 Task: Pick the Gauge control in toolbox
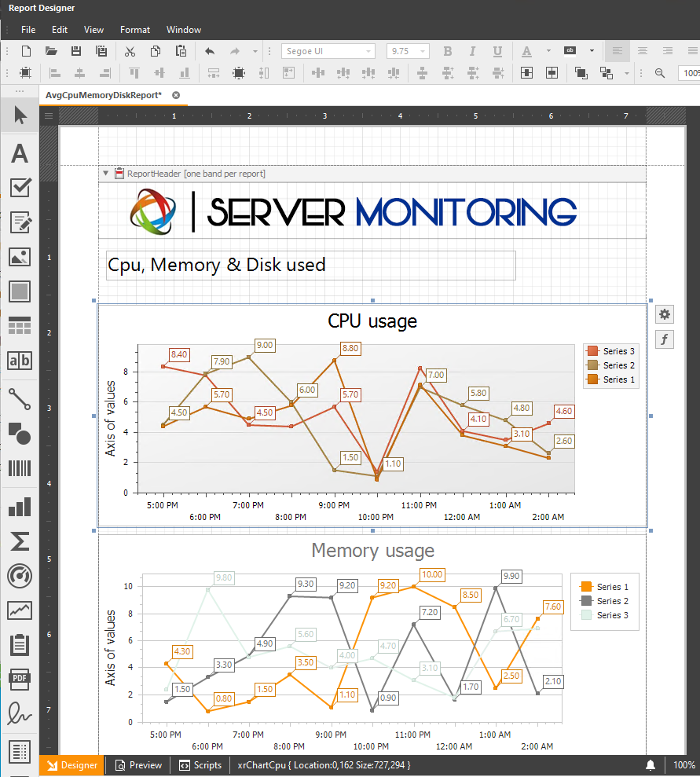tap(20, 576)
